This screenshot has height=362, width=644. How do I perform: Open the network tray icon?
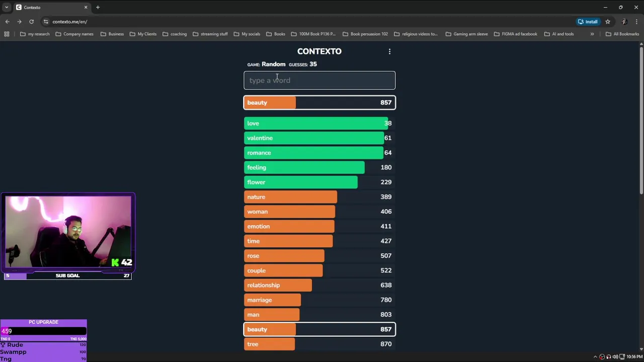(622, 357)
